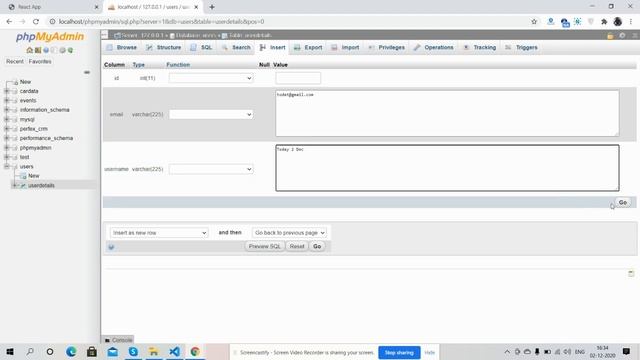
Task: Open a new browser tab
Action: point(212,7)
